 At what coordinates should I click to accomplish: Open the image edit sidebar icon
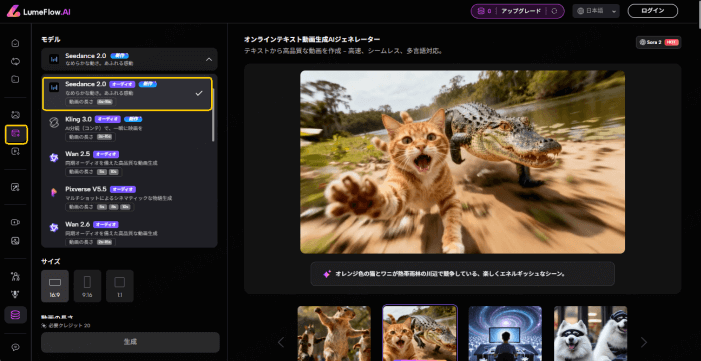15,187
